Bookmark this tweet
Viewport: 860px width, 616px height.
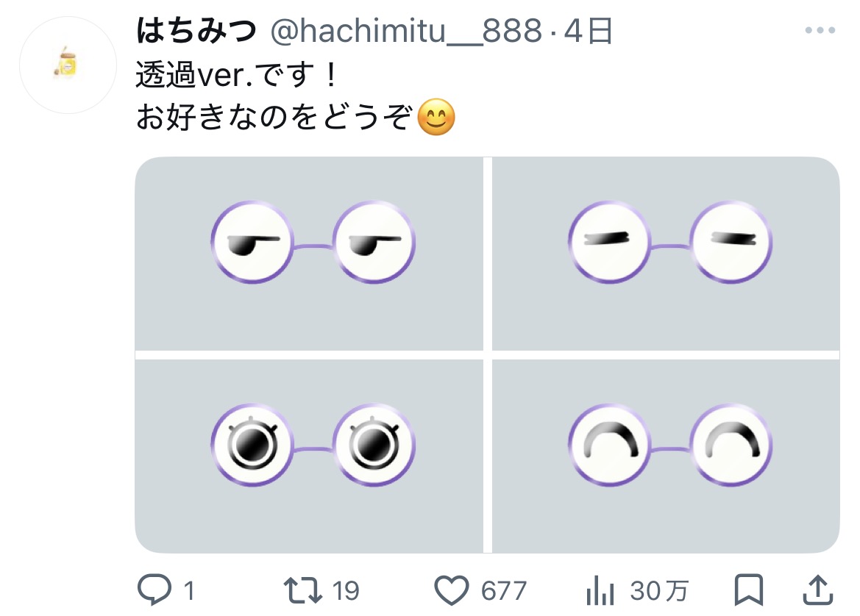click(x=749, y=590)
